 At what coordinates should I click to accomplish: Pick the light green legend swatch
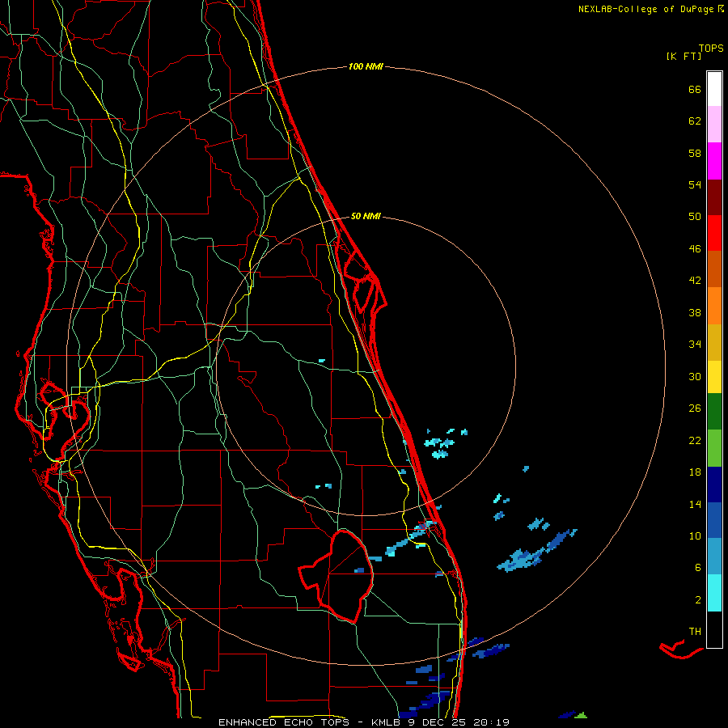click(x=714, y=448)
